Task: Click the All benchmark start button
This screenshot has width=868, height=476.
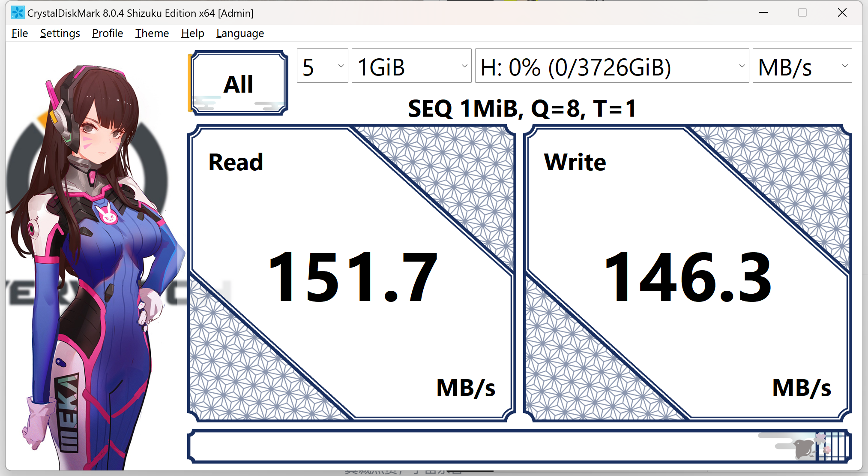Action: click(239, 83)
